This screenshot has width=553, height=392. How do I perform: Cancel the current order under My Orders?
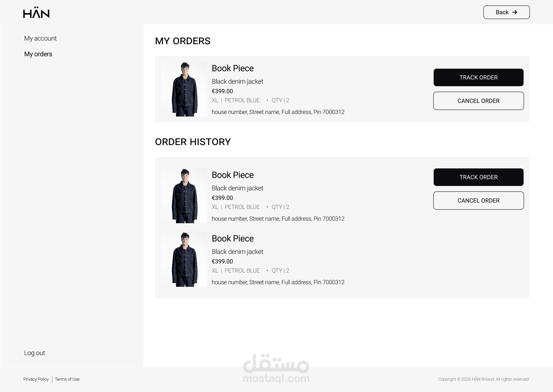478,101
